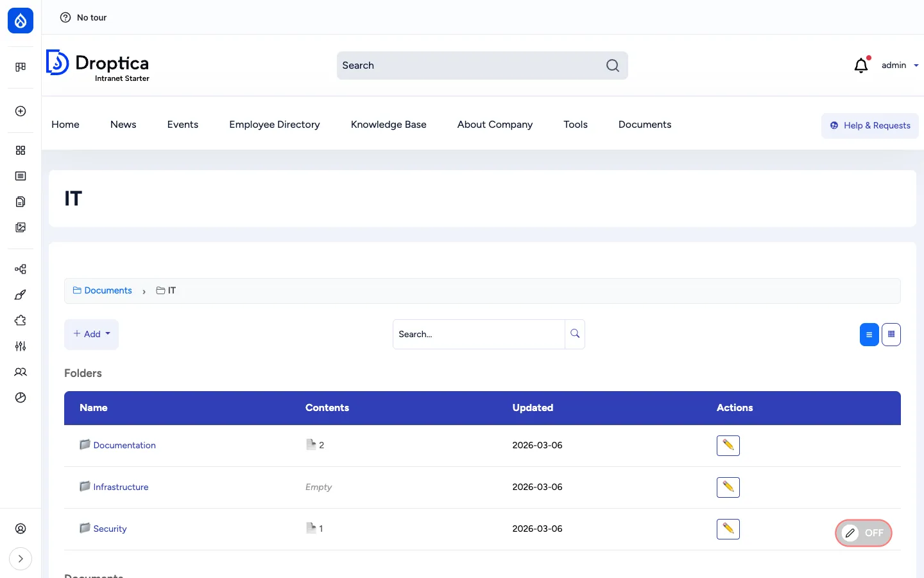Image resolution: width=924 pixels, height=578 pixels.
Task: Open the Content list icon in sidebar
Action: click(21, 176)
